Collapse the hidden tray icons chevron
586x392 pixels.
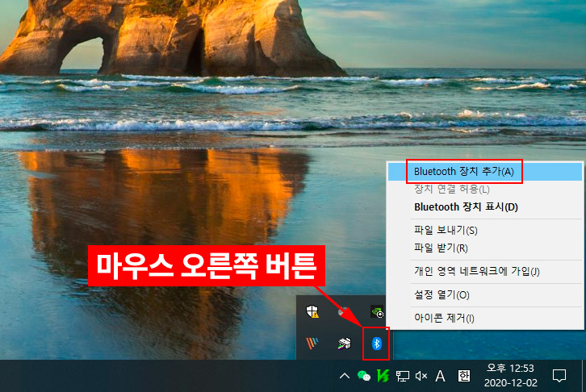coord(345,376)
